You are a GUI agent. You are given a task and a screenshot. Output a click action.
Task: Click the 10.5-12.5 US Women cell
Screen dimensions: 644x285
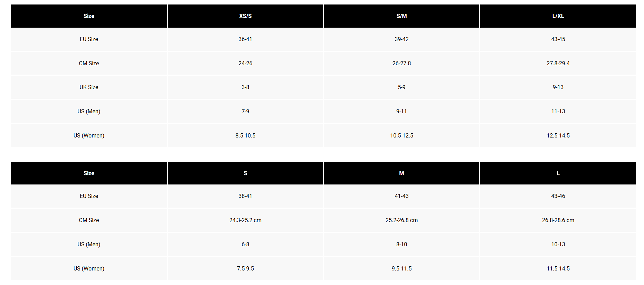pyautogui.click(x=401, y=135)
